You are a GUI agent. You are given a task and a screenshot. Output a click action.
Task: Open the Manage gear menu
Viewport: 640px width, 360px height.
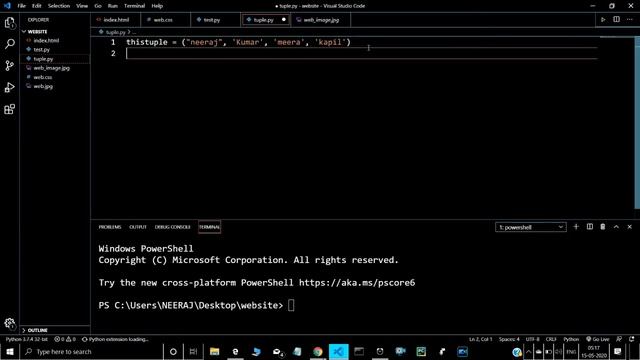[x=10, y=324]
